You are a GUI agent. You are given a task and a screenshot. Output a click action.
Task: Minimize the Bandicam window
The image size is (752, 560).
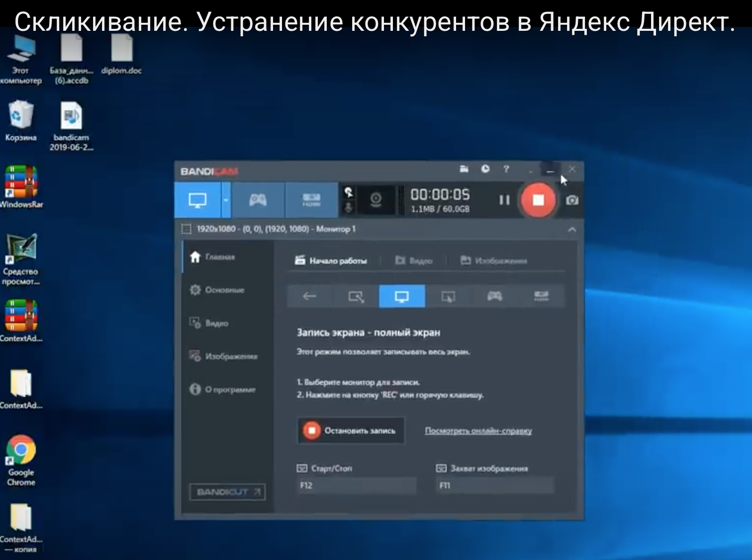pos(550,170)
